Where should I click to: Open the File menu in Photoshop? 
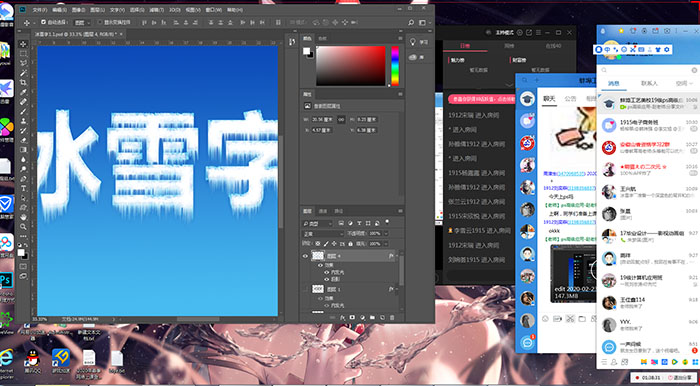(x=40, y=9)
